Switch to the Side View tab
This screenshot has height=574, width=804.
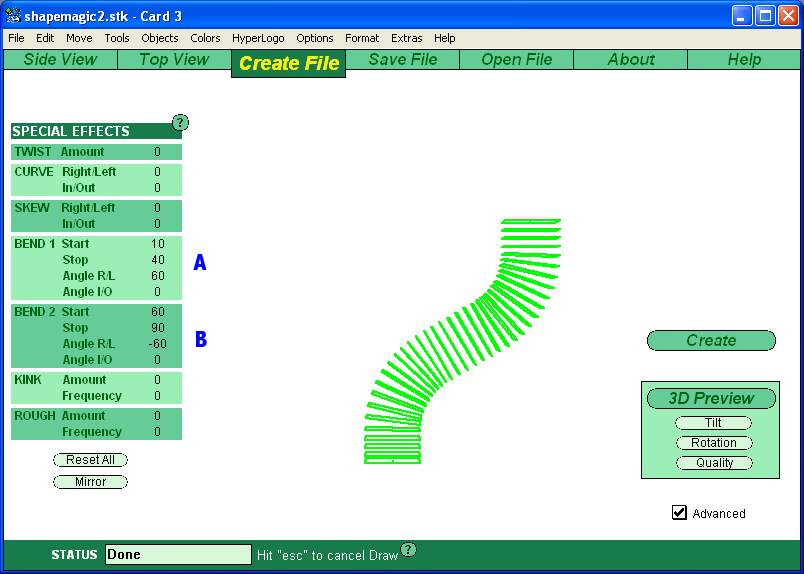[60, 60]
